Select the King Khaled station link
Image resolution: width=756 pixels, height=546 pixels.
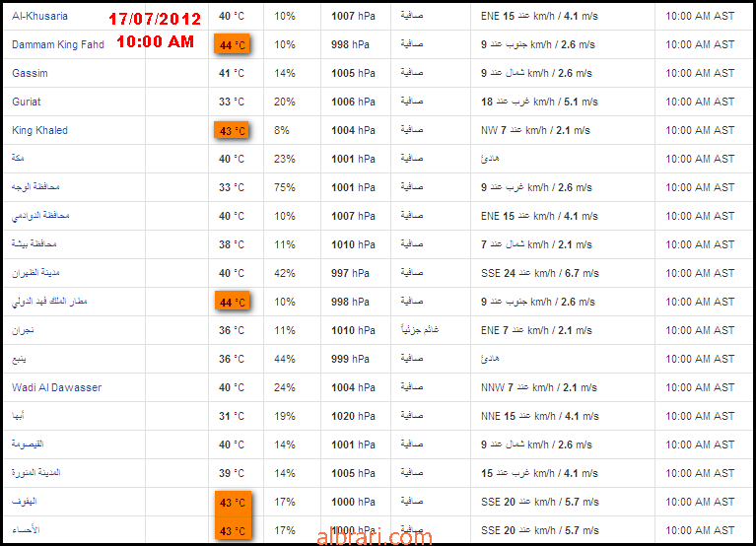tap(40, 130)
